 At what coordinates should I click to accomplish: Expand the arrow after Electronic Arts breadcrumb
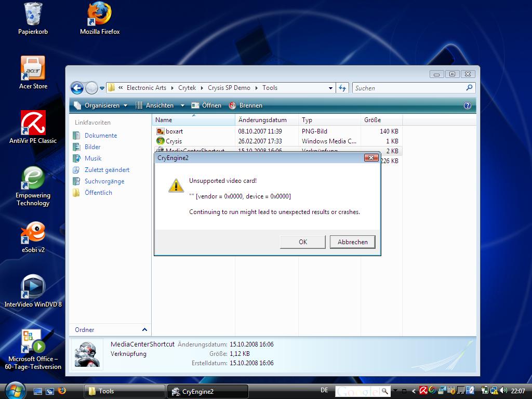click(x=172, y=88)
